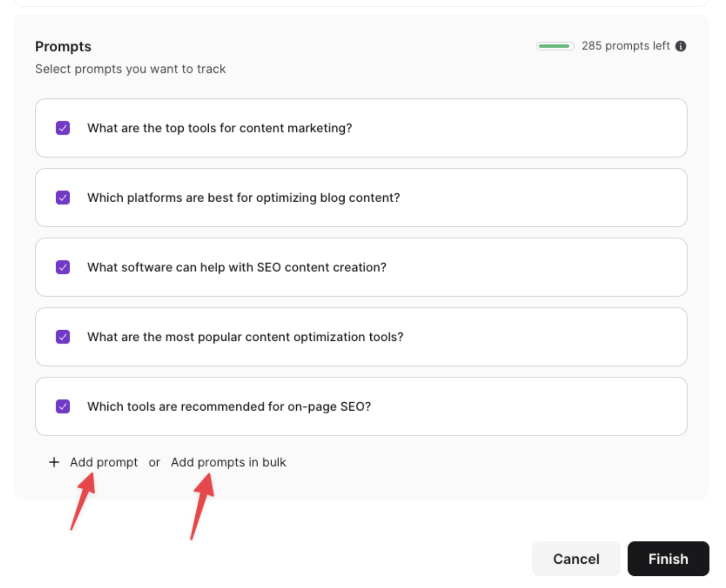This screenshot has width=726, height=588.
Task: Click the '285 prompts left' label
Action: click(x=625, y=46)
